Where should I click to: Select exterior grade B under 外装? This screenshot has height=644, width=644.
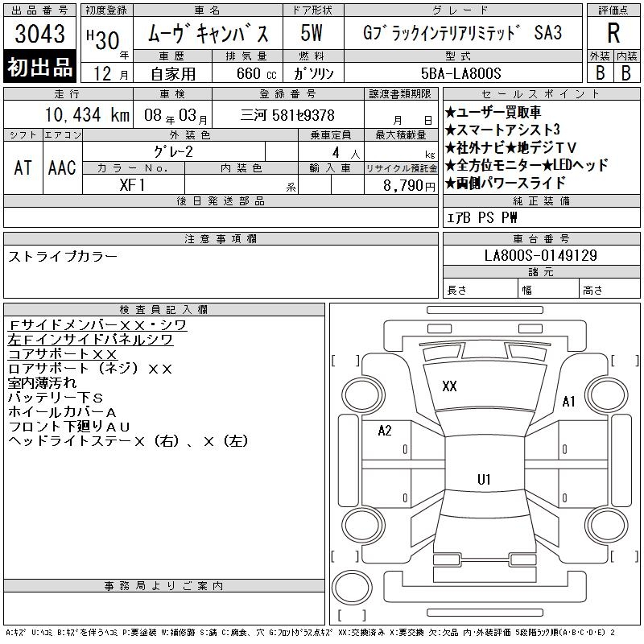pyautogui.click(x=601, y=73)
